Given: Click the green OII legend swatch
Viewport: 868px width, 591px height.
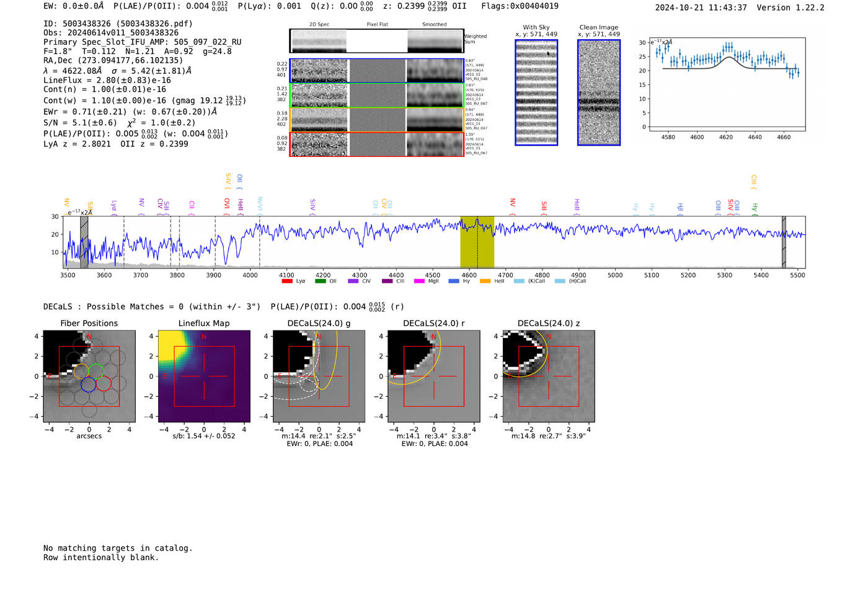Looking at the screenshot, I should coord(320,281).
